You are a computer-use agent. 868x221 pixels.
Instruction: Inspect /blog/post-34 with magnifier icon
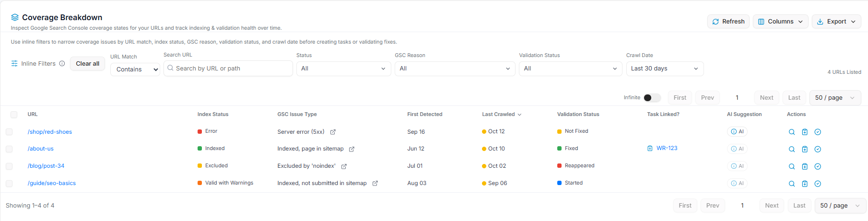pyautogui.click(x=792, y=166)
